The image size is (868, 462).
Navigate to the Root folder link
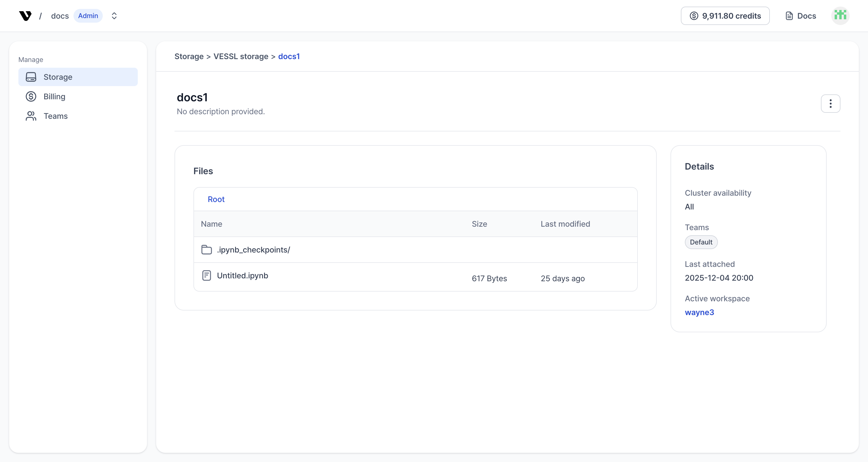click(216, 199)
